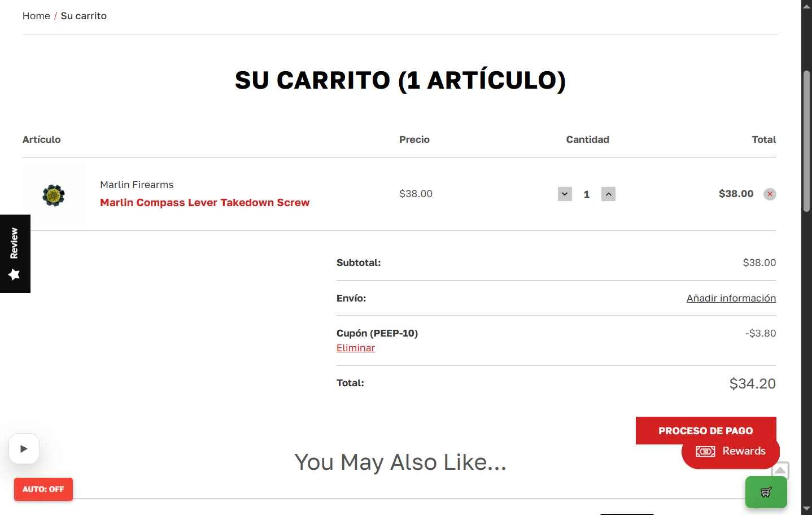This screenshot has height=515, width=812.
Task: Click the Su carrito breadcrumb
Action: [x=84, y=16]
